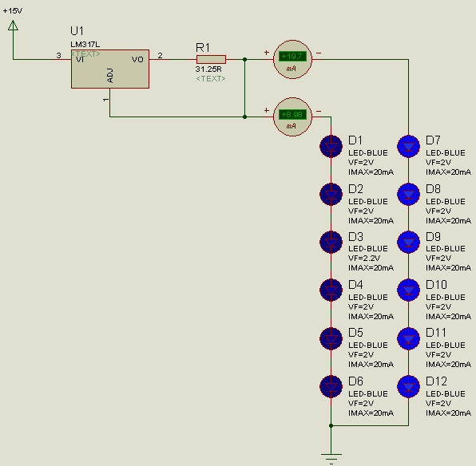This screenshot has height=466, width=476.
Task: Click the +15V power terminal arrow
Action: coord(13,26)
